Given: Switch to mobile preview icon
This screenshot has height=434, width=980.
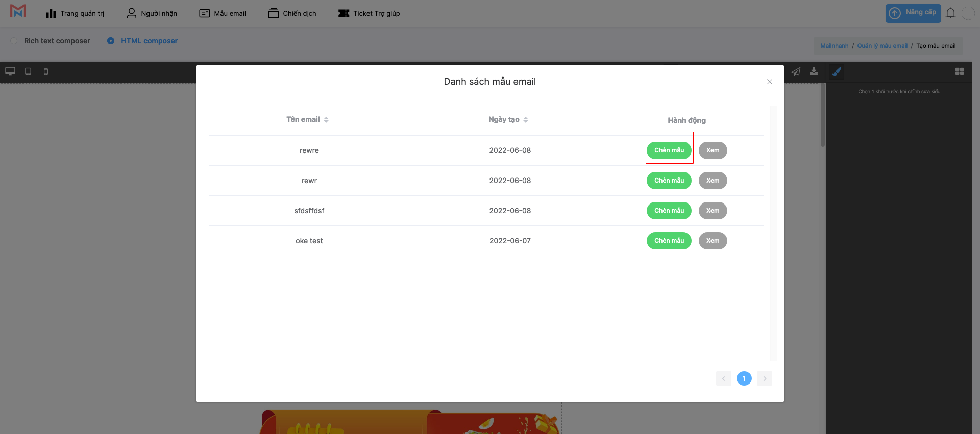Looking at the screenshot, I should coord(46,72).
